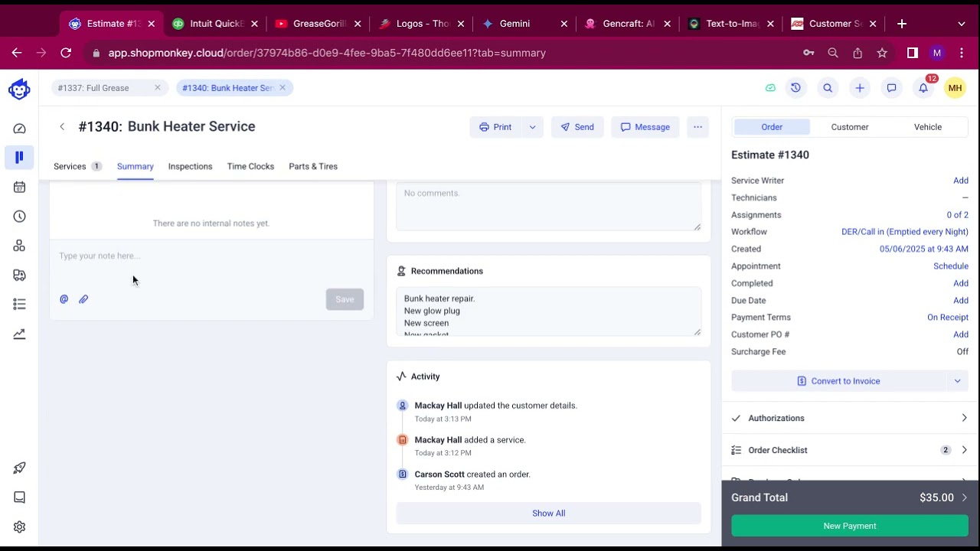This screenshot has height=551, width=980.
Task: Close #1337 Full Grease order tab
Action: (x=158, y=88)
